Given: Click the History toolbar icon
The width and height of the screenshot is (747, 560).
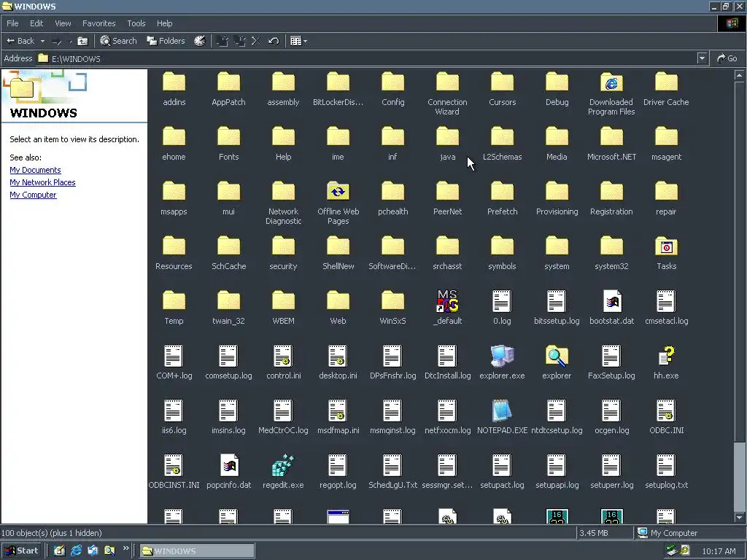Looking at the screenshot, I should click(x=200, y=41).
